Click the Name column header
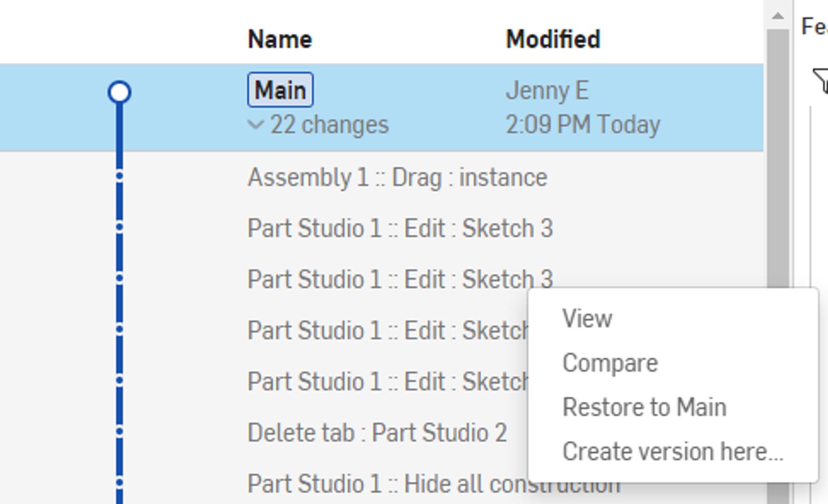The height and width of the screenshot is (504, 828). [x=279, y=39]
